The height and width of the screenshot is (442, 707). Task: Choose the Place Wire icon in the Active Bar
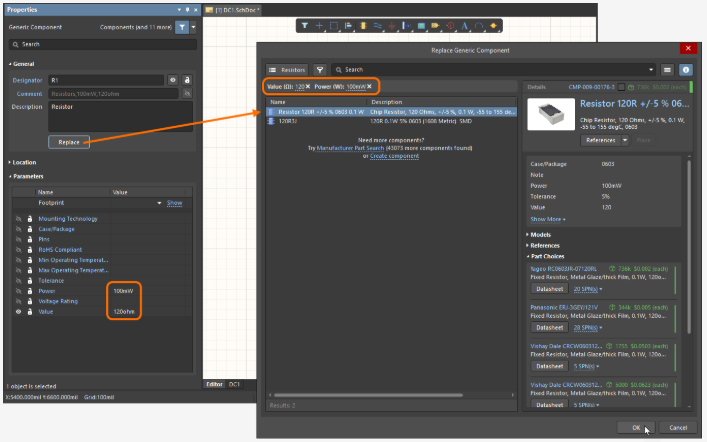pyautogui.click(x=377, y=26)
